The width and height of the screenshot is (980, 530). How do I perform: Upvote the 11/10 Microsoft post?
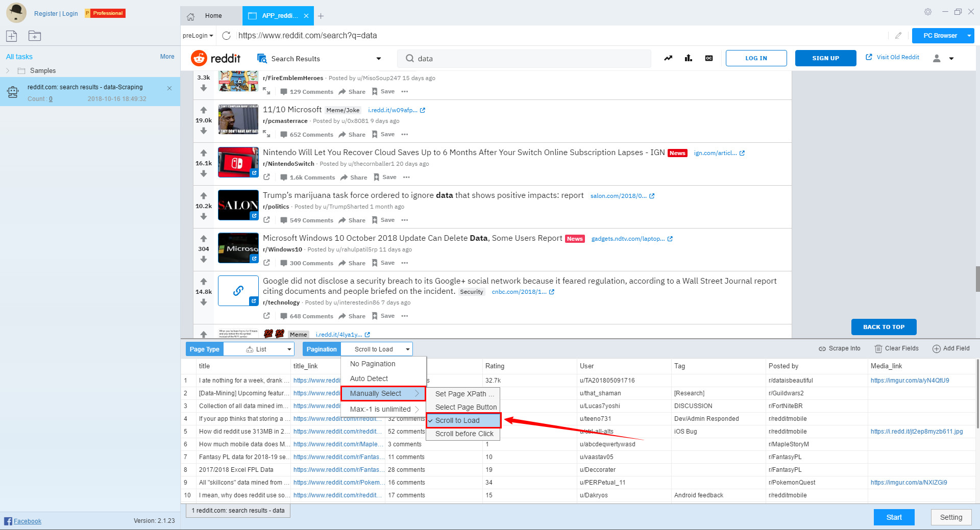[204, 110]
